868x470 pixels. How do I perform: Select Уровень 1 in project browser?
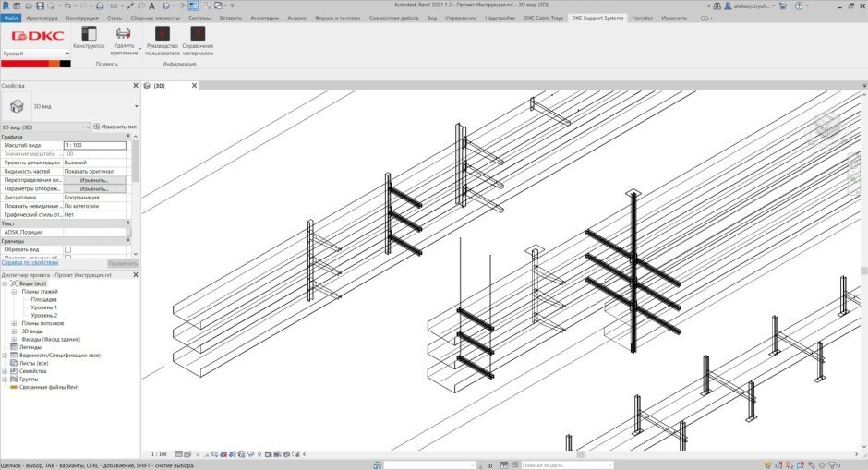point(43,307)
